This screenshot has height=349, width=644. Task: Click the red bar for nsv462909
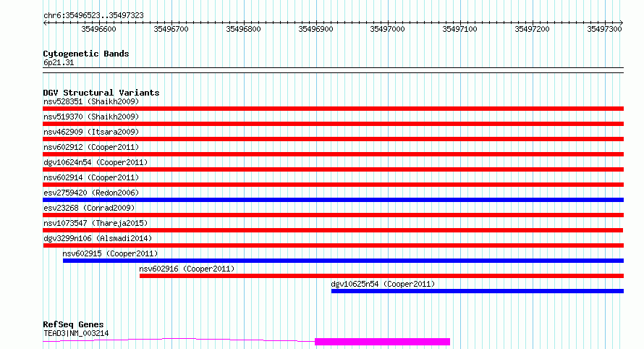(x=333, y=139)
